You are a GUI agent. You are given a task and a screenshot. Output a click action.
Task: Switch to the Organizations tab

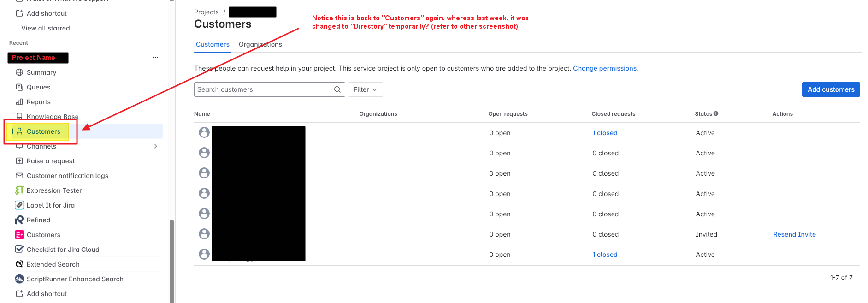click(x=260, y=44)
